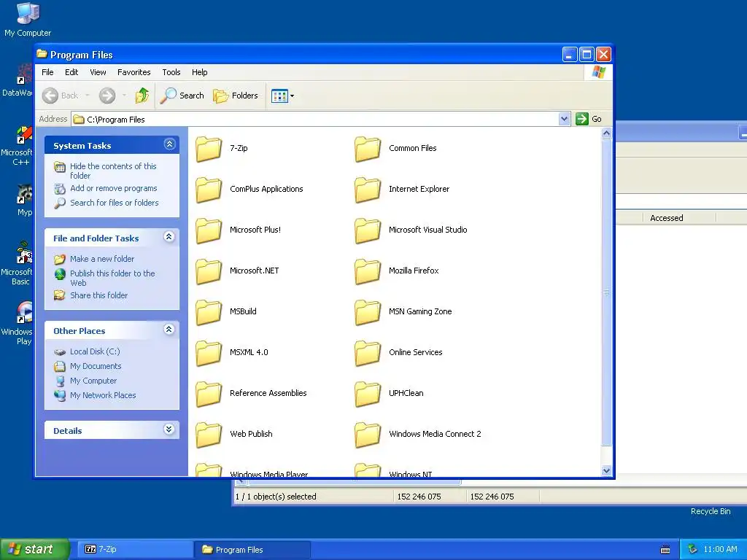Select the MSN Gaming Zone folder icon
The image size is (747, 560).
[x=368, y=312]
